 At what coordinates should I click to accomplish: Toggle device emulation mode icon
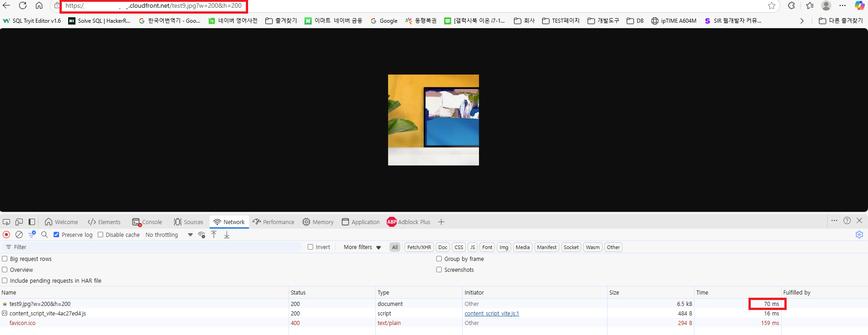[x=19, y=222]
